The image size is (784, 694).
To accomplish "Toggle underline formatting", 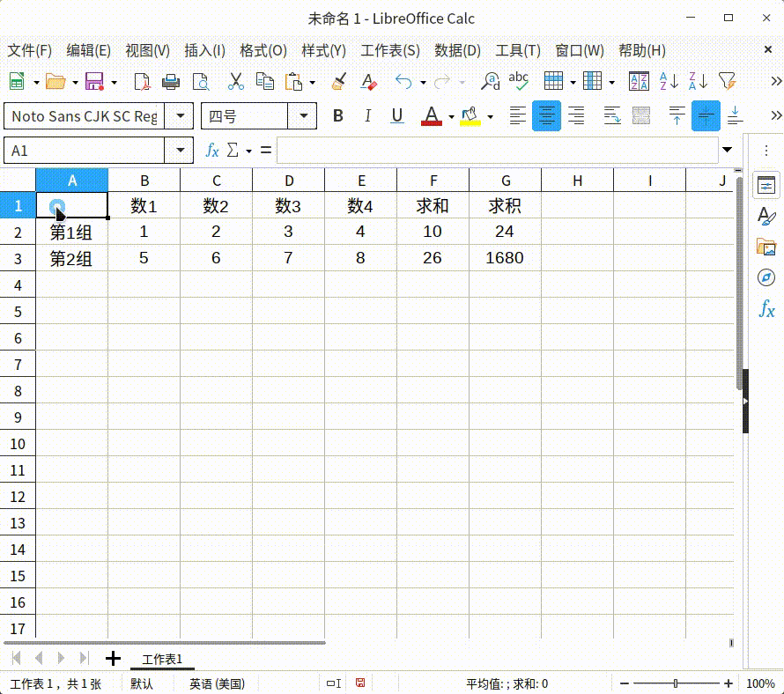I will point(396,115).
